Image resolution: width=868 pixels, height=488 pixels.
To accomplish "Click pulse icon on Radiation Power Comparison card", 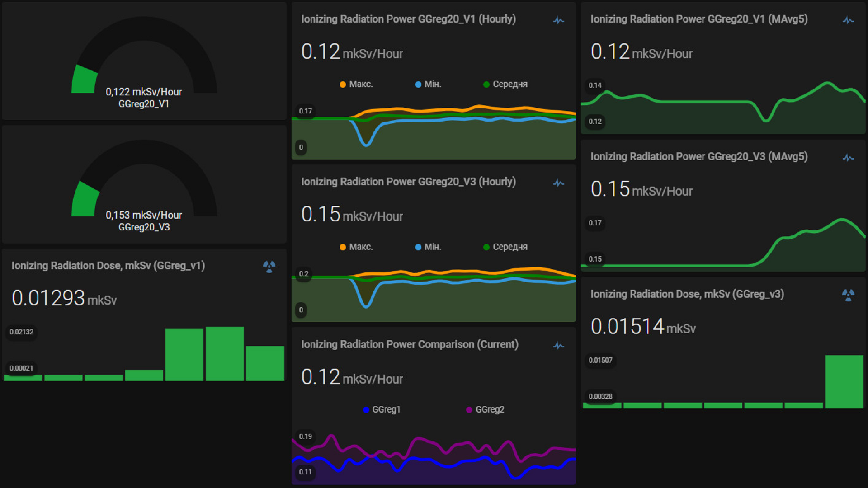I will 559,346.
